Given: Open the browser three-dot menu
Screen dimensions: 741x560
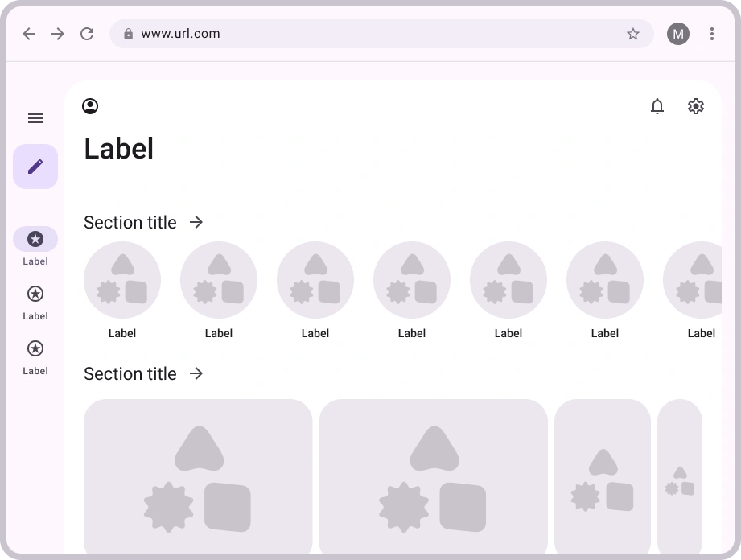Looking at the screenshot, I should pyautogui.click(x=712, y=34).
